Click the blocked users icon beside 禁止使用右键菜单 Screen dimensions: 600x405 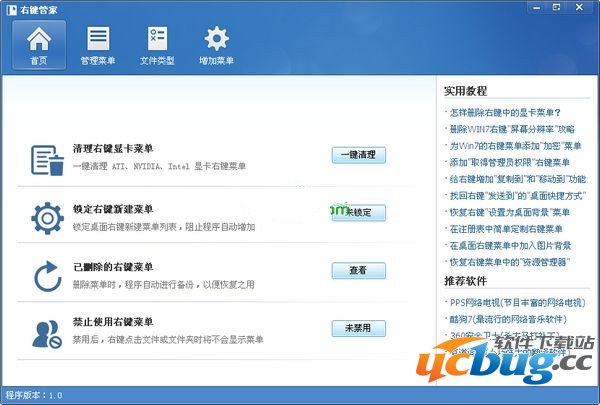47,334
